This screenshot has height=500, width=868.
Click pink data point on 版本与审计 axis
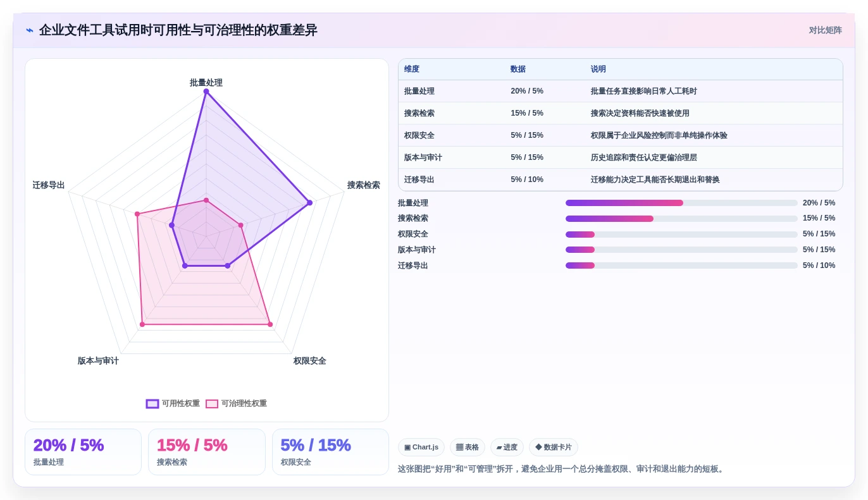(142, 324)
